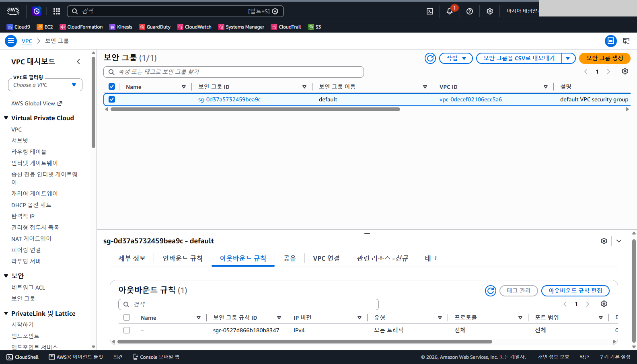This screenshot has height=364, width=637.
Task: Toggle the select-all outbound rules checkbox
Action: pyautogui.click(x=127, y=317)
